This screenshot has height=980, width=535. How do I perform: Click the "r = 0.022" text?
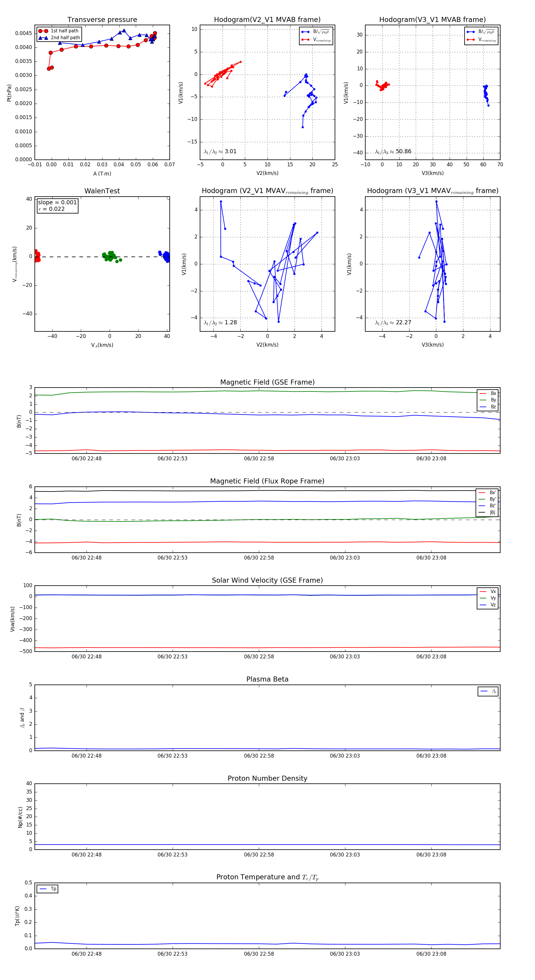click(x=51, y=209)
